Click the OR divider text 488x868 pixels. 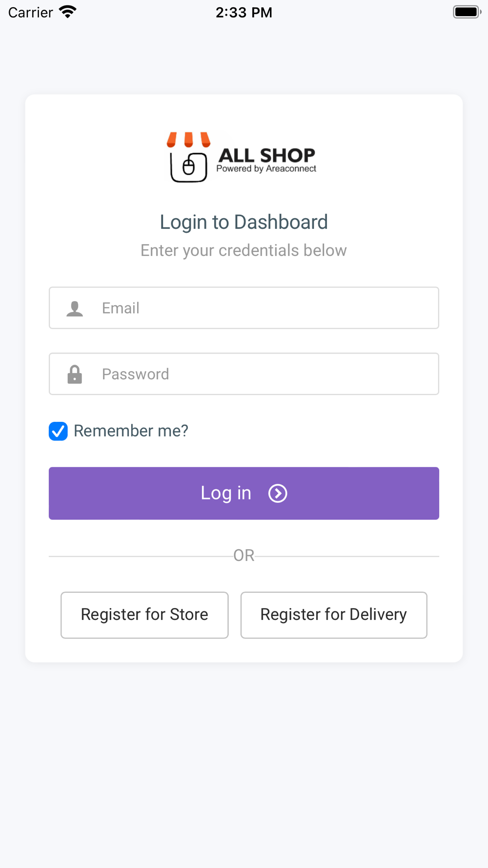tap(244, 556)
